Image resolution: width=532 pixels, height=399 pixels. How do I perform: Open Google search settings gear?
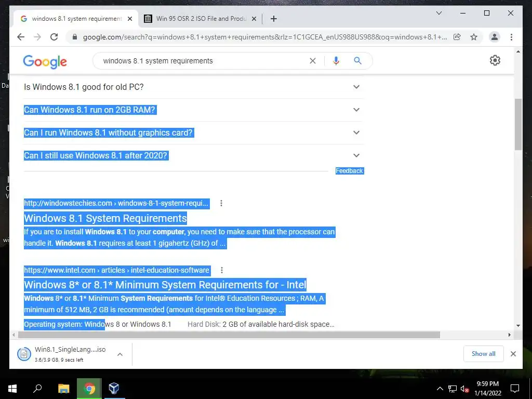(495, 60)
